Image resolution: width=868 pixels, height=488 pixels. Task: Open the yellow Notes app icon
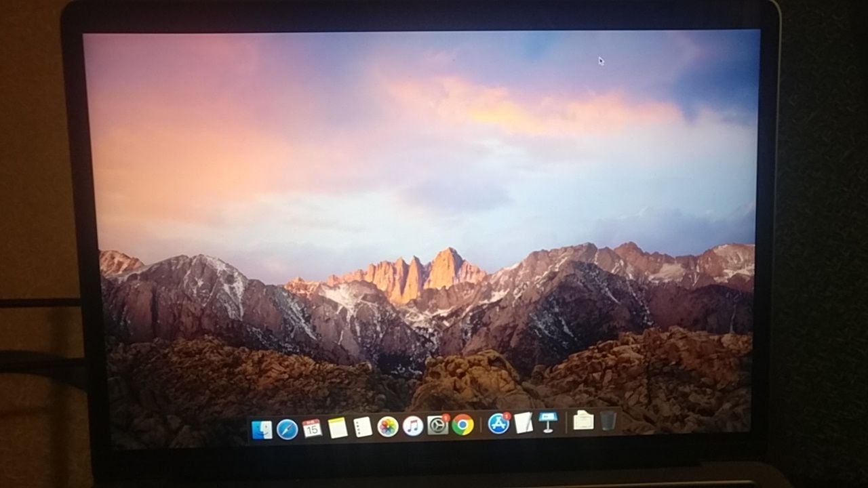[338, 427]
